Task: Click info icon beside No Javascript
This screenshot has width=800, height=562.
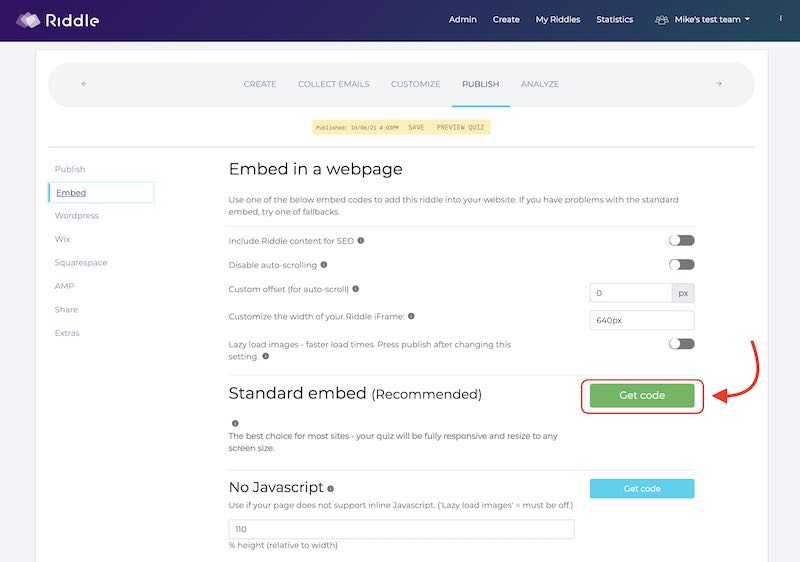Action: 331,489
